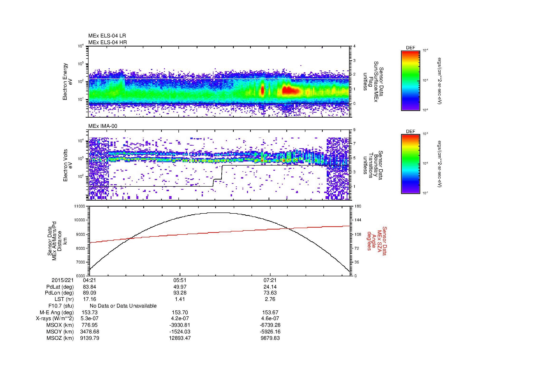Click the 'F10.7 (sfu)' row label
The width and height of the screenshot is (555, 392).
[x=61, y=306]
